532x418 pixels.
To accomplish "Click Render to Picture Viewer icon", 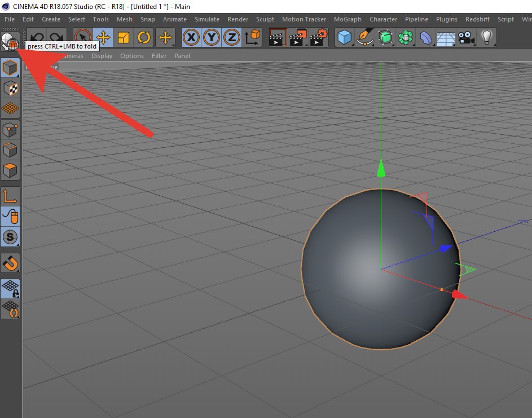I will [x=298, y=37].
